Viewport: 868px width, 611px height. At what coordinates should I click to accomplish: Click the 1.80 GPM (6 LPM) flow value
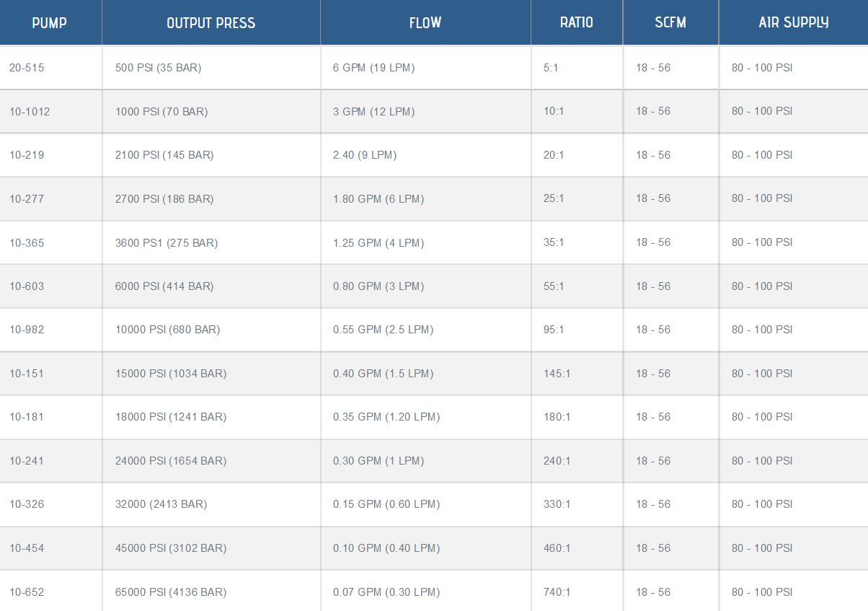pos(378,199)
